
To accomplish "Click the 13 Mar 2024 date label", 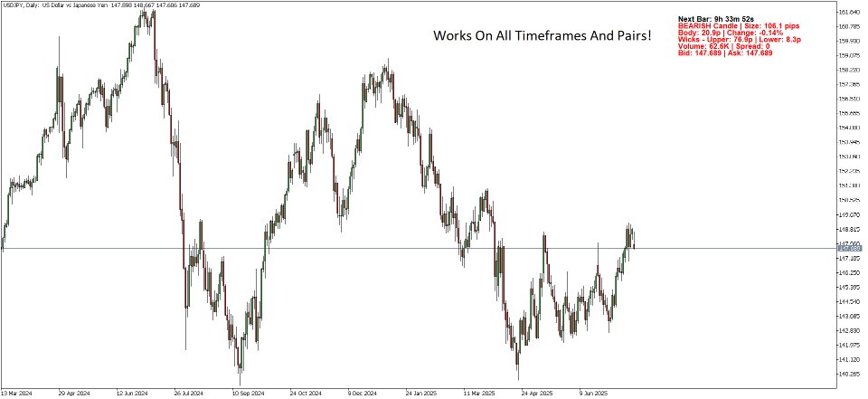I will point(16,392).
